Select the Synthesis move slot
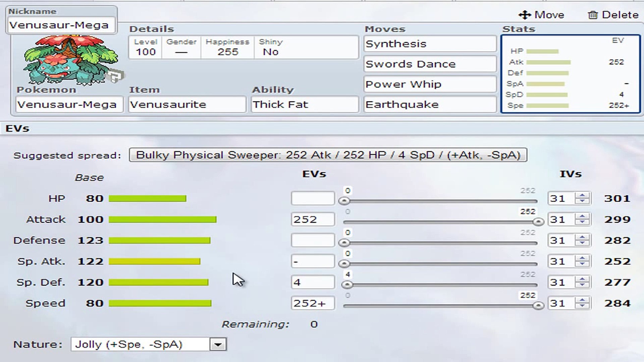Image resolution: width=644 pixels, height=362 pixels. click(430, 44)
